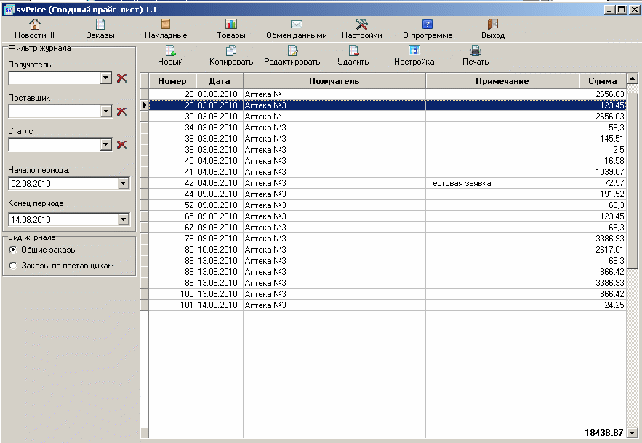
Task: Expand the Получатель filter dropdown
Action: (106, 78)
